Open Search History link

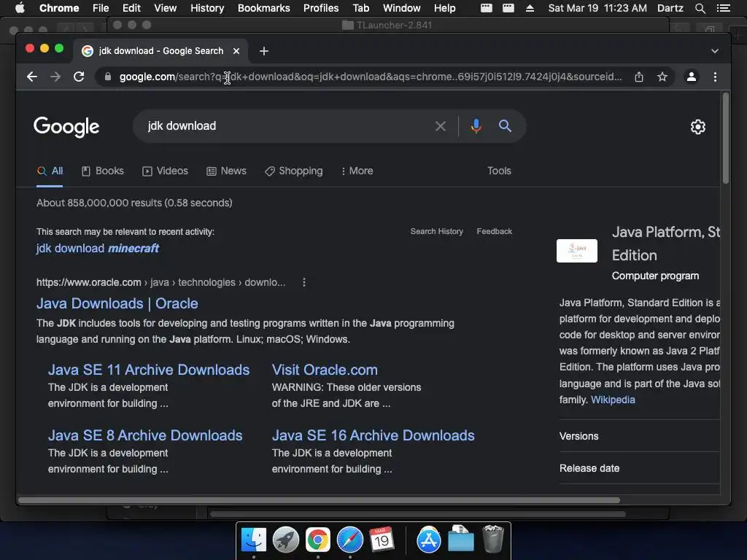(437, 231)
